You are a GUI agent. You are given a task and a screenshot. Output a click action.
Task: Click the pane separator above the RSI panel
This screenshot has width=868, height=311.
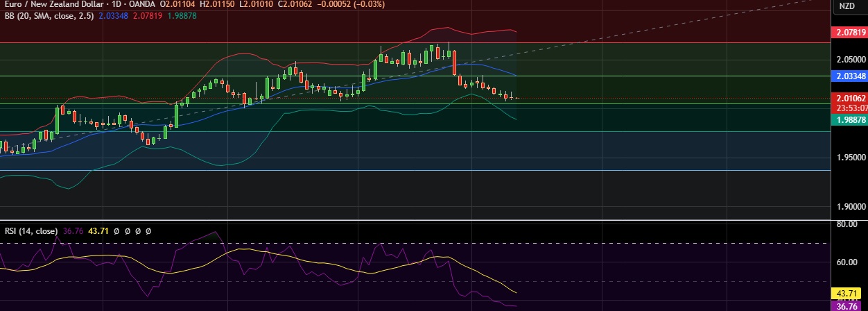pos(416,221)
